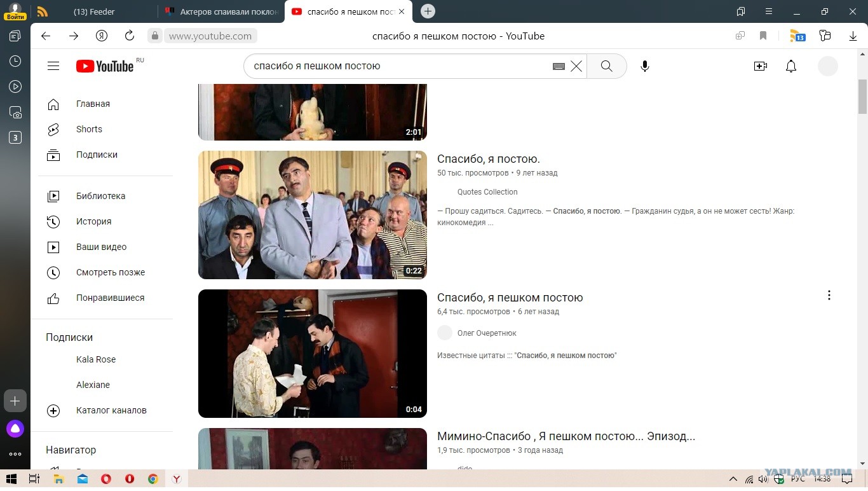Launch Alice assistant in browser sidebar
The image size is (868, 491).
15,428
